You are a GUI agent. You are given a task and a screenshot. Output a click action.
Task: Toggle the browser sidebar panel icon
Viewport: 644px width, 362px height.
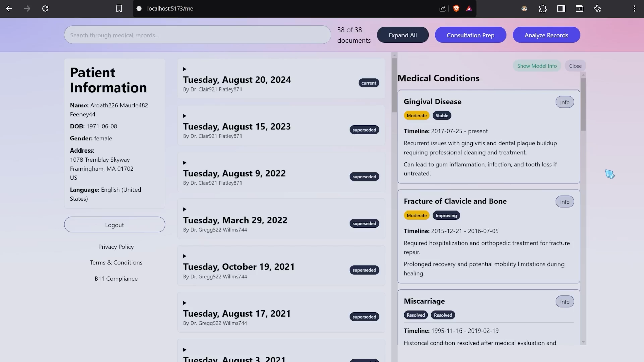[x=561, y=9]
